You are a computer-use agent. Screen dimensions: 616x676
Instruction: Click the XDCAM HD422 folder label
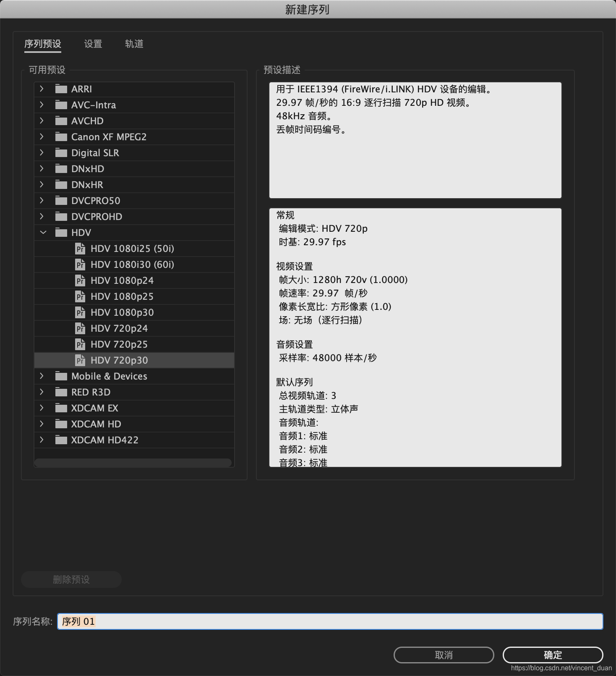click(x=105, y=440)
